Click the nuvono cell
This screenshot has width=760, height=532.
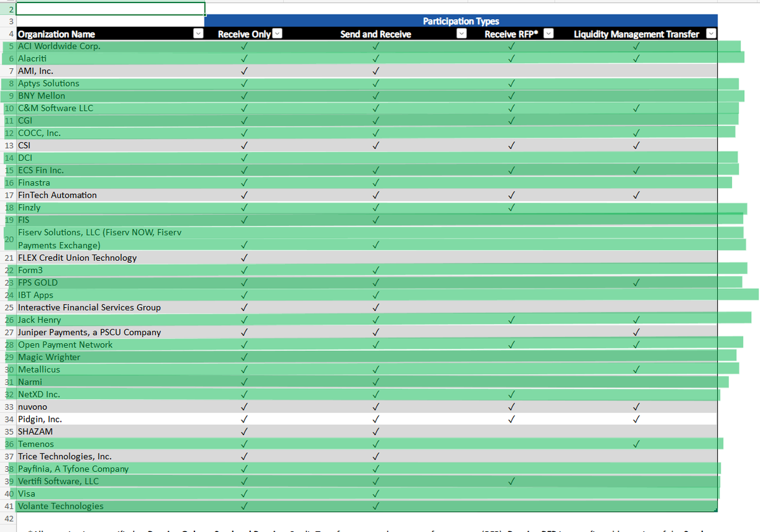pos(110,407)
